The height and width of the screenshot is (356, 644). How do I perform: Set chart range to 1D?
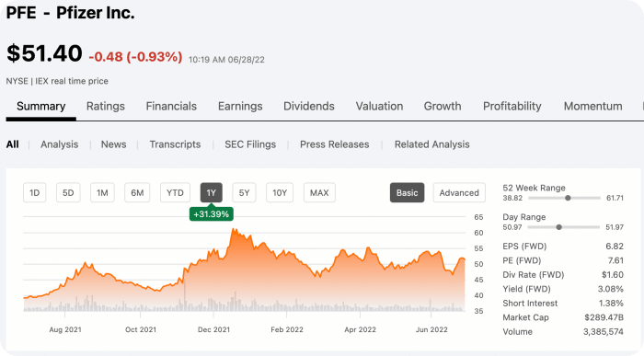tap(35, 192)
